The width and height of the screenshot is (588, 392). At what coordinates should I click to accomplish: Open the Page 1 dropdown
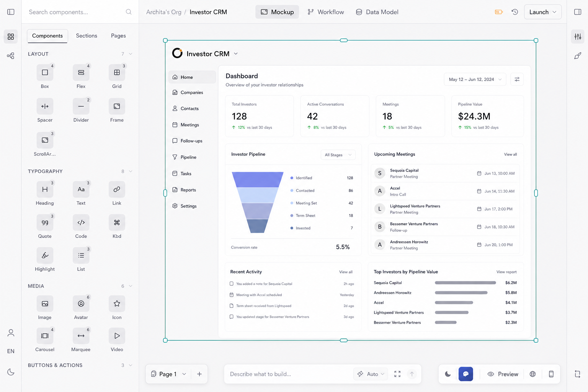169,374
